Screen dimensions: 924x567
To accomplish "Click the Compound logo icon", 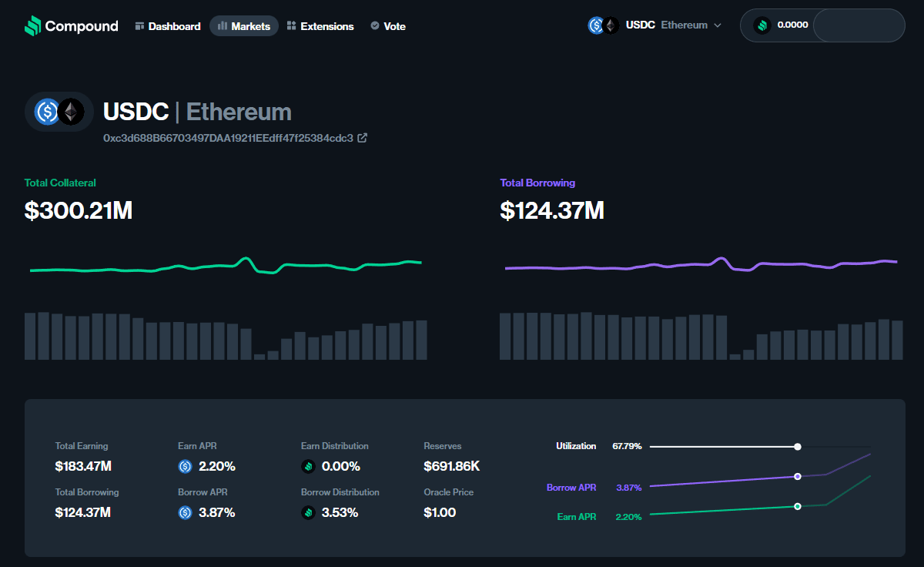I will [x=32, y=25].
